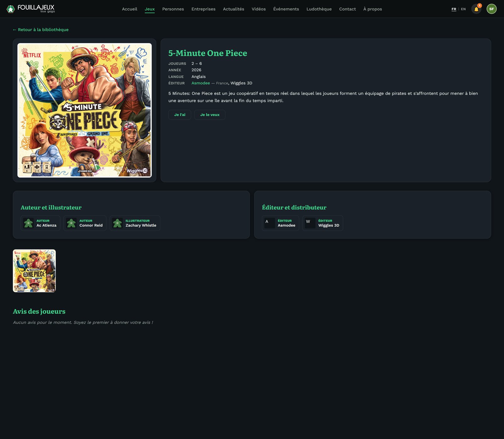Open the SF user avatar menu

[491, 9]
